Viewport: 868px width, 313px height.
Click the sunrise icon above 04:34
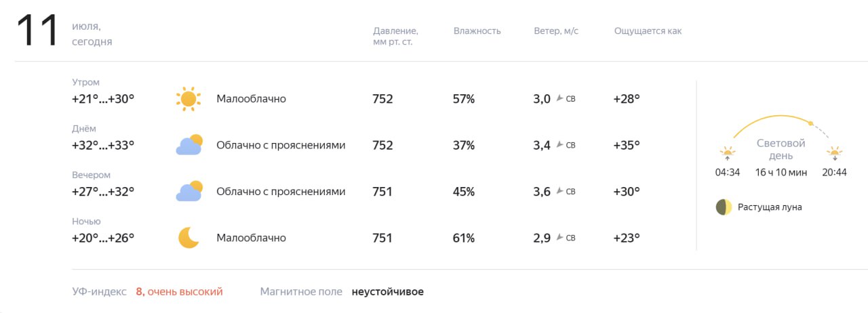tap(728, 152)
